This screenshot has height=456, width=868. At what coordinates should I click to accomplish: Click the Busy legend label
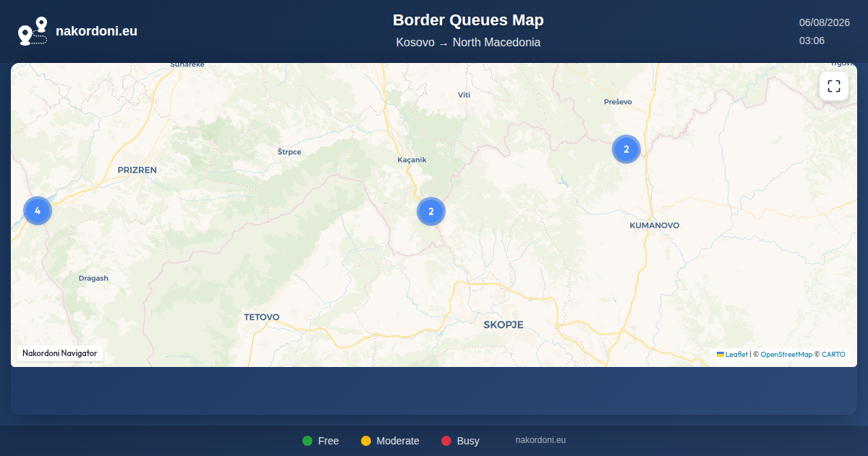[x=468, y=441]
